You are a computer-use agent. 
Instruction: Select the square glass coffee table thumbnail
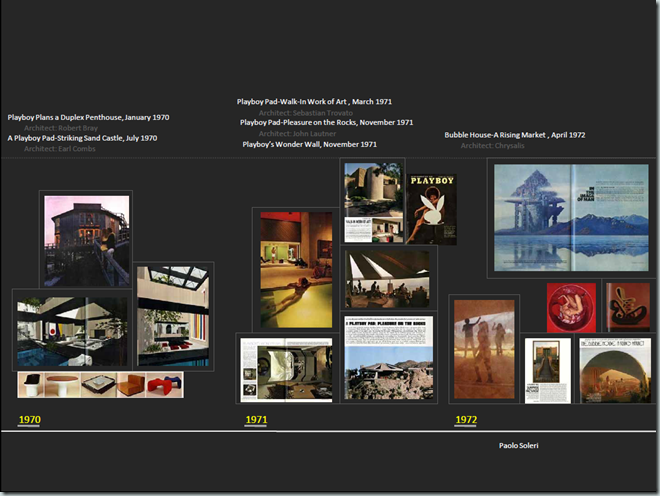[98, 385]
